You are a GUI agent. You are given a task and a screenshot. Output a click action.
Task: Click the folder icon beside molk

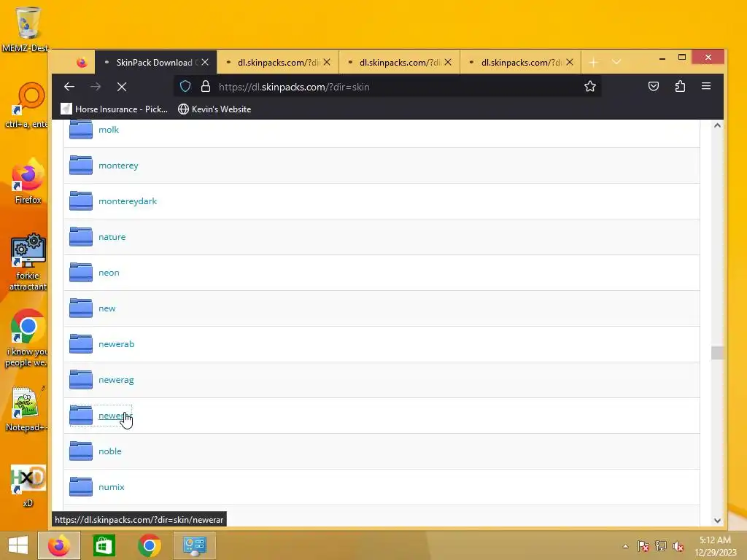click(x=81, y=130)
